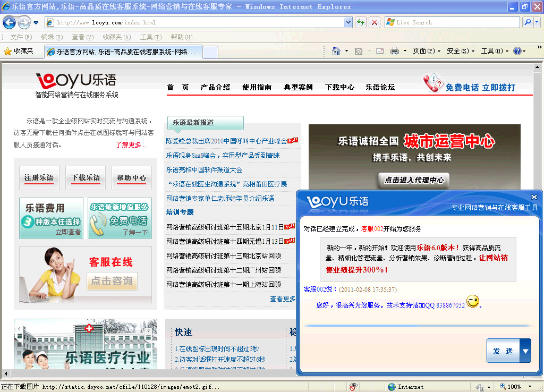This screenshot has width=544, height=392.
Task: Click the chat message input area
Action: click(x=393, y=350)
